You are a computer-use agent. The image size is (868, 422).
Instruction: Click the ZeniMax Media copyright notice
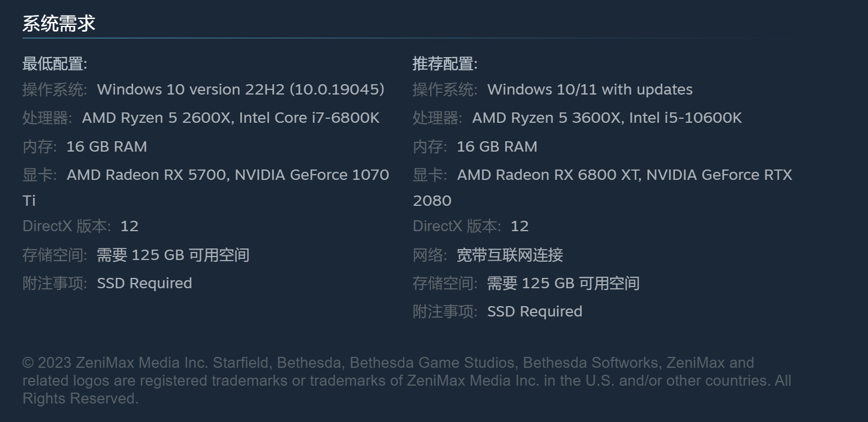pyautogui.click(x=407, y=380)
